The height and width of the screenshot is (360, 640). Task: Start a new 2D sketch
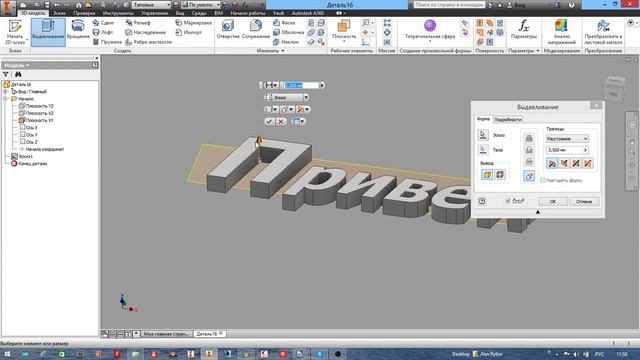pyautogui.click(x=15, y=32)
